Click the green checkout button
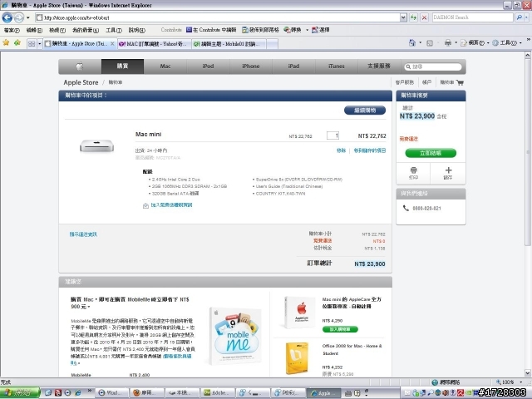Viewport: 532px width, 399px height. click(431, 153)
